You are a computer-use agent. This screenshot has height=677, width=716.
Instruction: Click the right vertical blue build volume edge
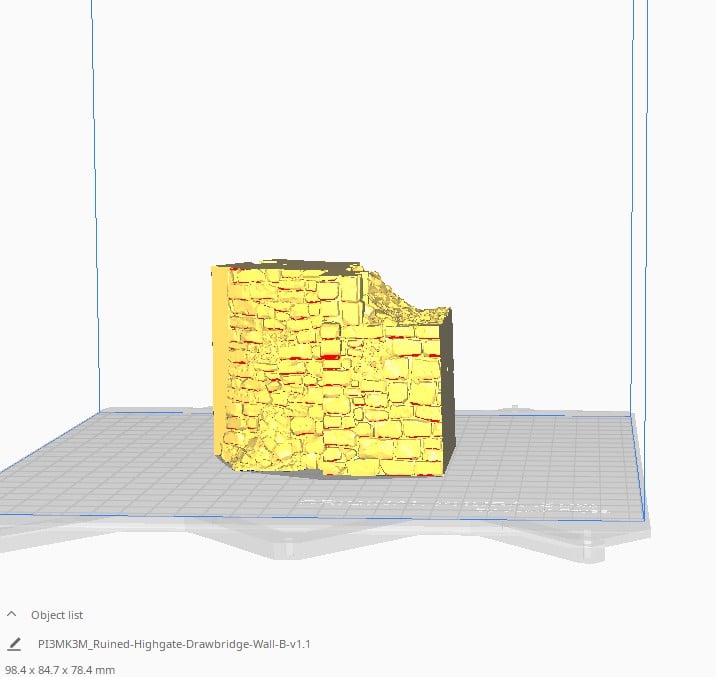tap(634, 200)
